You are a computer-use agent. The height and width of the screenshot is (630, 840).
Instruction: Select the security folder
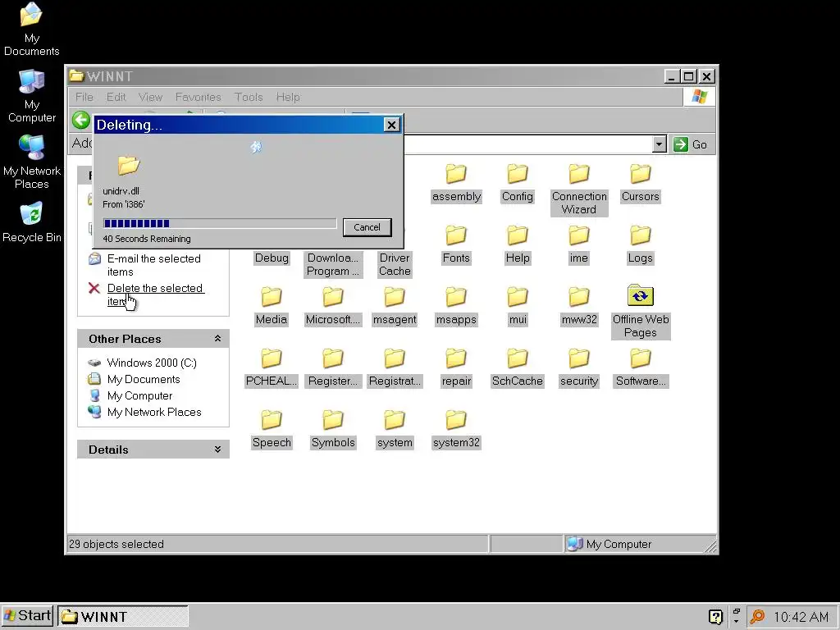(x=579, y=368)
